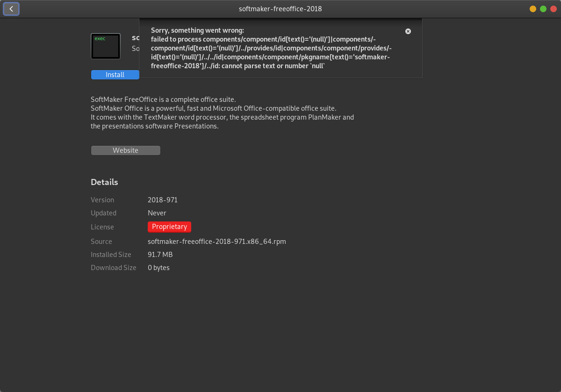Image resolution: width=561 pixels, height=392 pixels.
Task: Click the source rpm filename
Action: tap(216, 242)
